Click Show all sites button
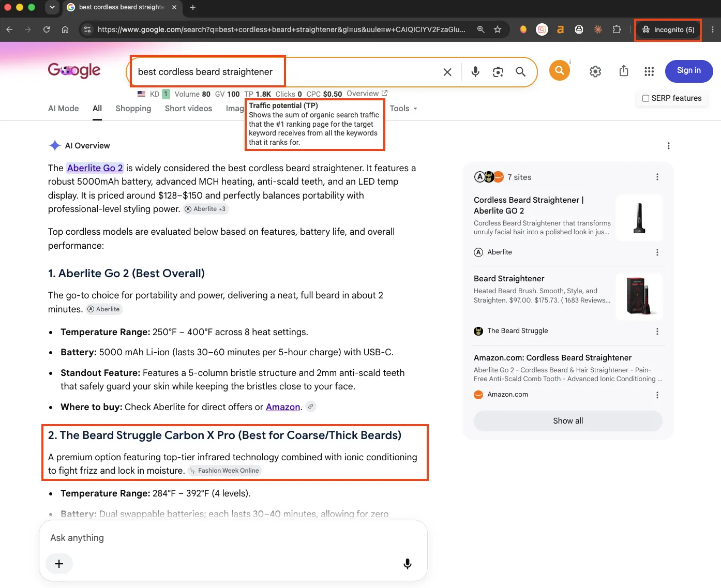 [x=568, y=421]
